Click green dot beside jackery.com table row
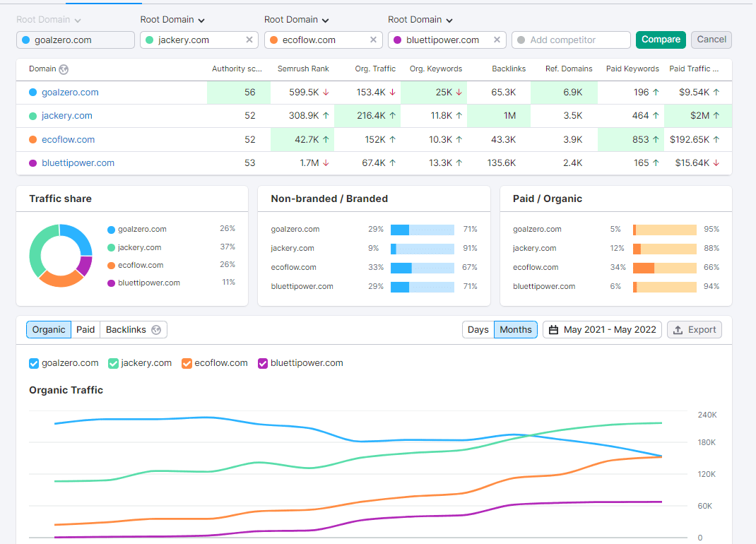 pyautogui.click(x=33, y=116)
